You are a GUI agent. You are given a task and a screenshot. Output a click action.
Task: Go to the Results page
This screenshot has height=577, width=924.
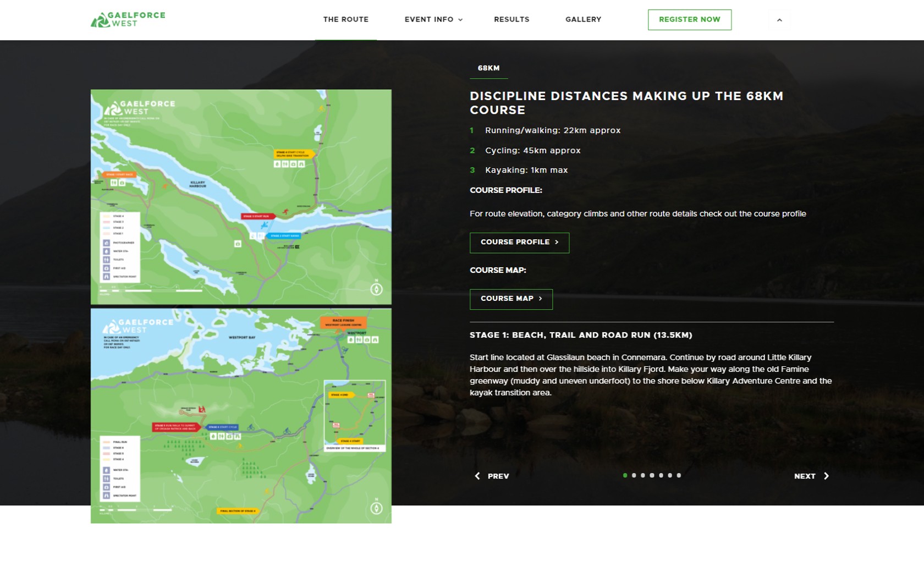pyautogui.click(x=512, y=20)
